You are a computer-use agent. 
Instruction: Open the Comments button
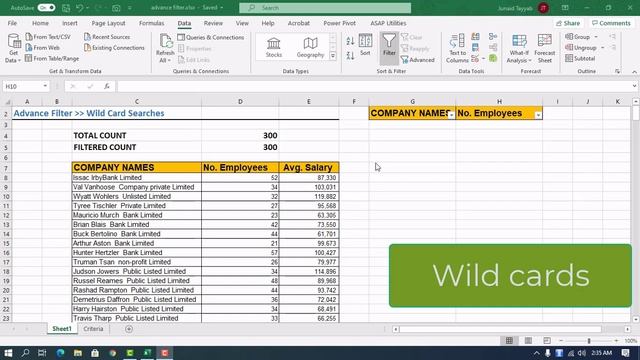point(611,23)
